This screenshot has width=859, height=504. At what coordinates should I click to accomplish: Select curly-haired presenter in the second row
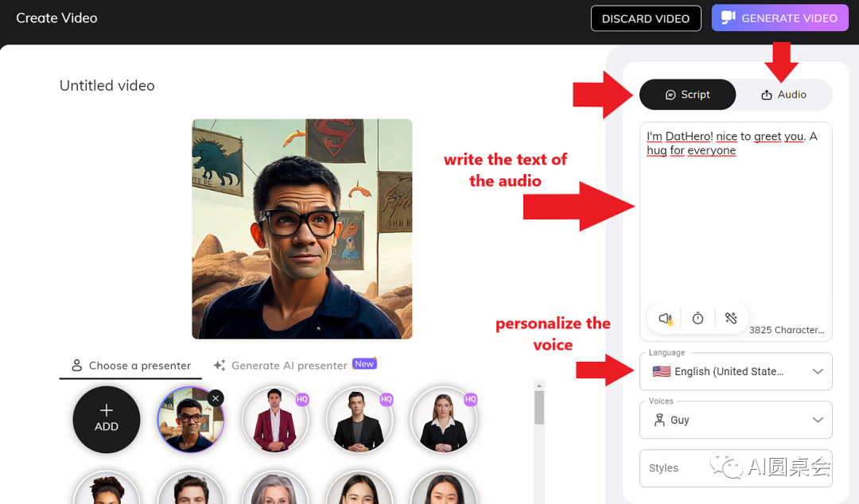(107, 487)
